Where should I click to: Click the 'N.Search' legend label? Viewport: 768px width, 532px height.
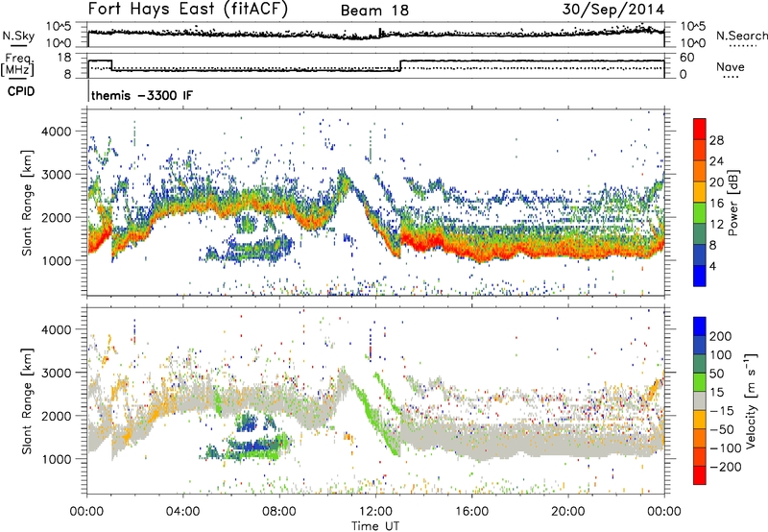pyautogui.click(x=741, y=36)
